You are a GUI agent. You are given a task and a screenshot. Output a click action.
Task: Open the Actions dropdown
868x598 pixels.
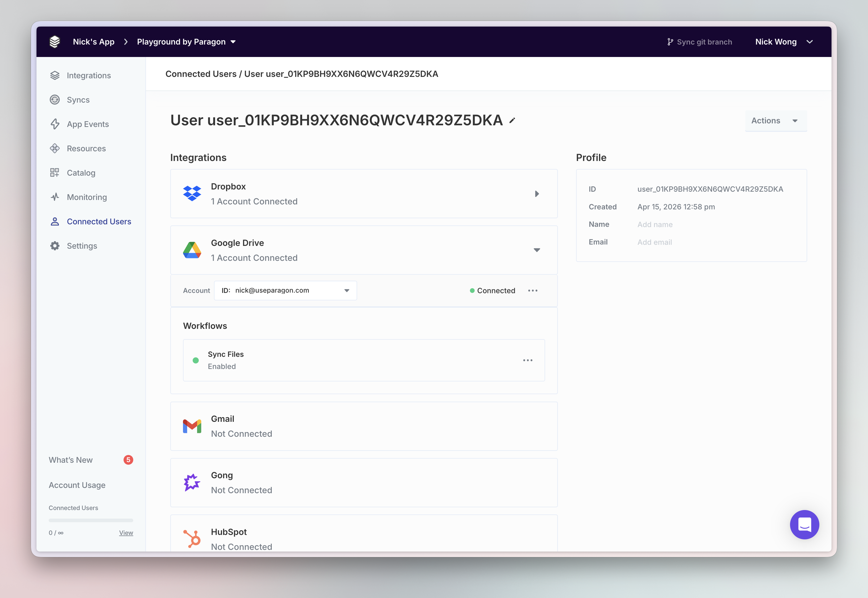775,121
